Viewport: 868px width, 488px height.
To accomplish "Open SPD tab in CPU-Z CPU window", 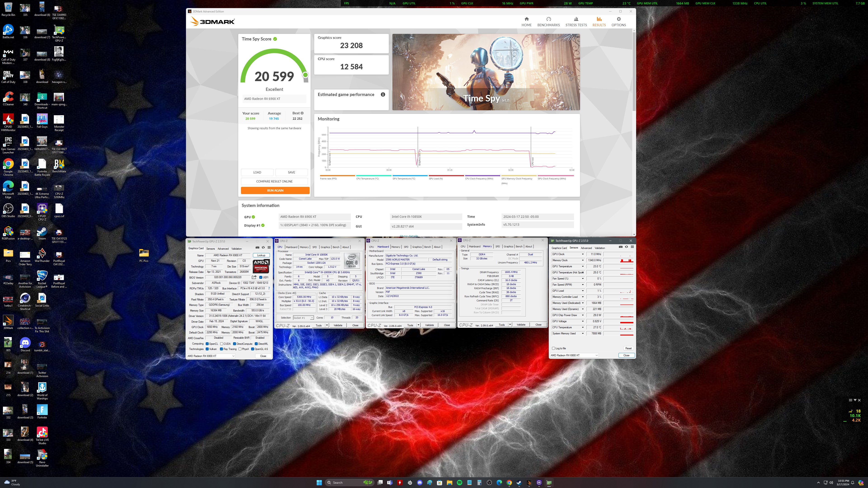I will pyautogui.click(x=314, y=247).
